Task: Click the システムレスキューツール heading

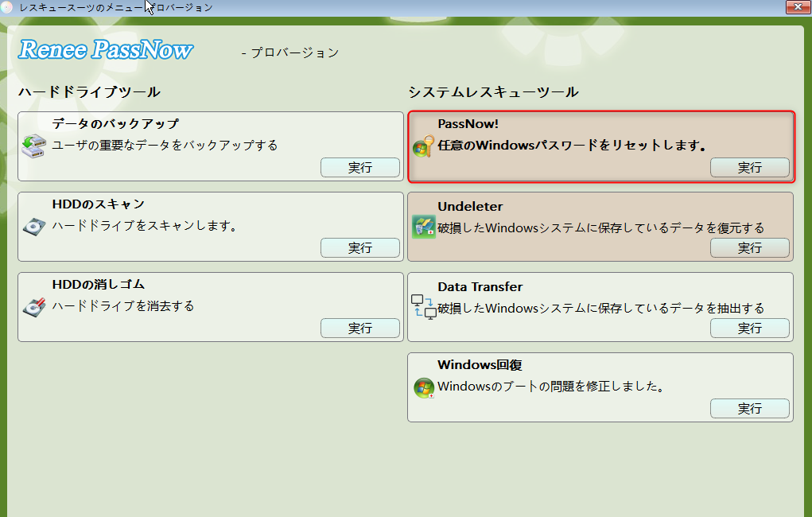Action: click(494, 92)
